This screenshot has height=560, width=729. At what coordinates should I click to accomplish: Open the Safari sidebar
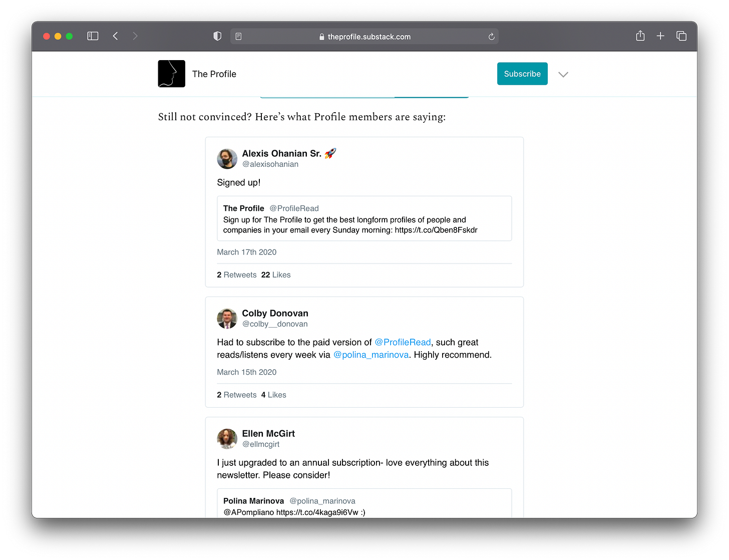pyautogui.click(x=93, y=36)
